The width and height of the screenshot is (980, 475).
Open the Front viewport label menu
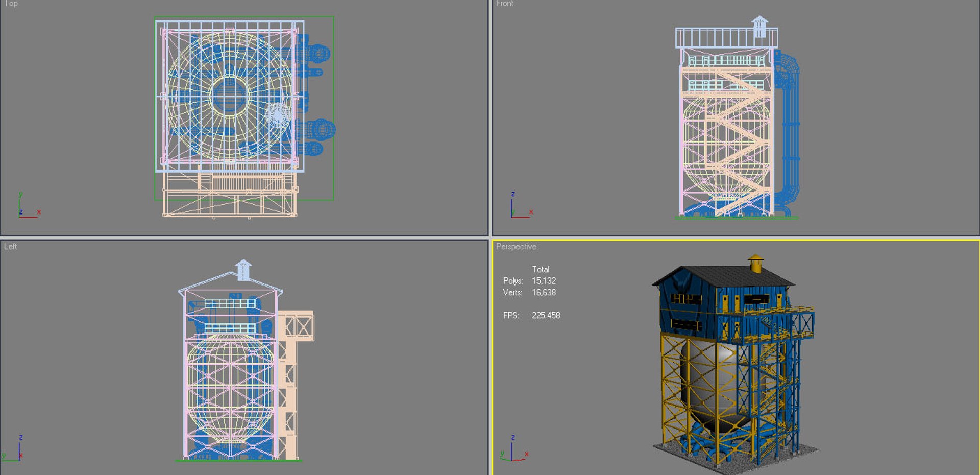coord(504,3)
